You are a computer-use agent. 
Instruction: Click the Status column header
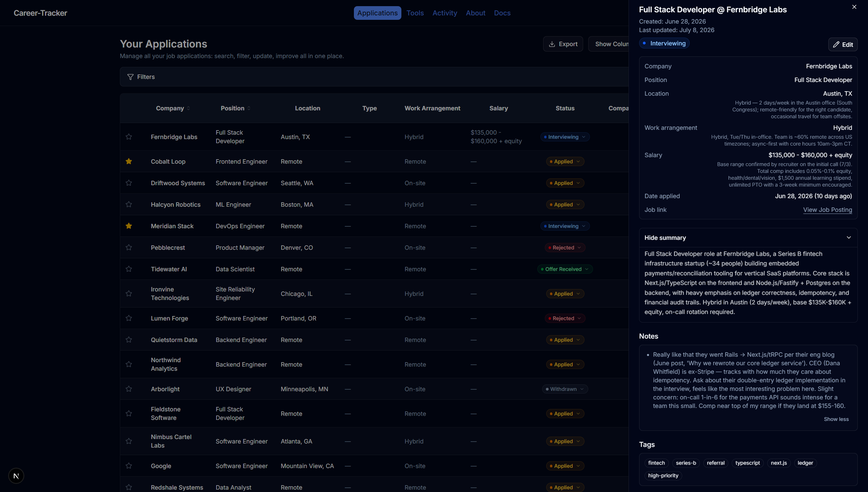[565, 108]
